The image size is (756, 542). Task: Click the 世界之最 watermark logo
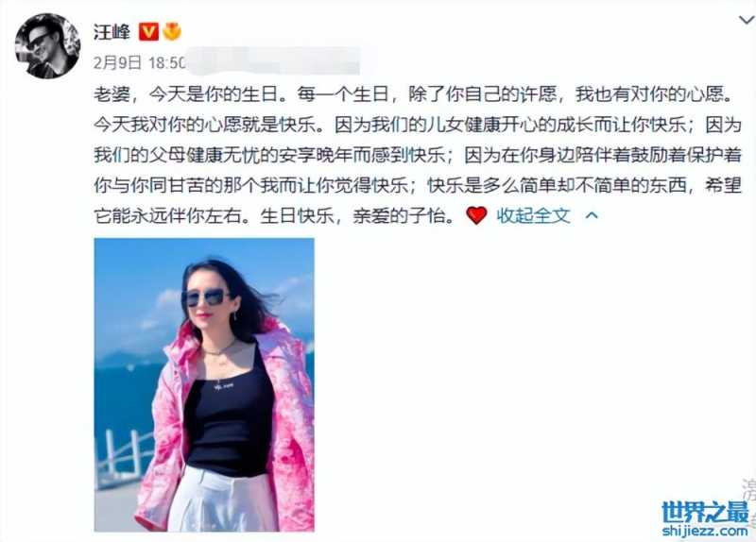706,512
